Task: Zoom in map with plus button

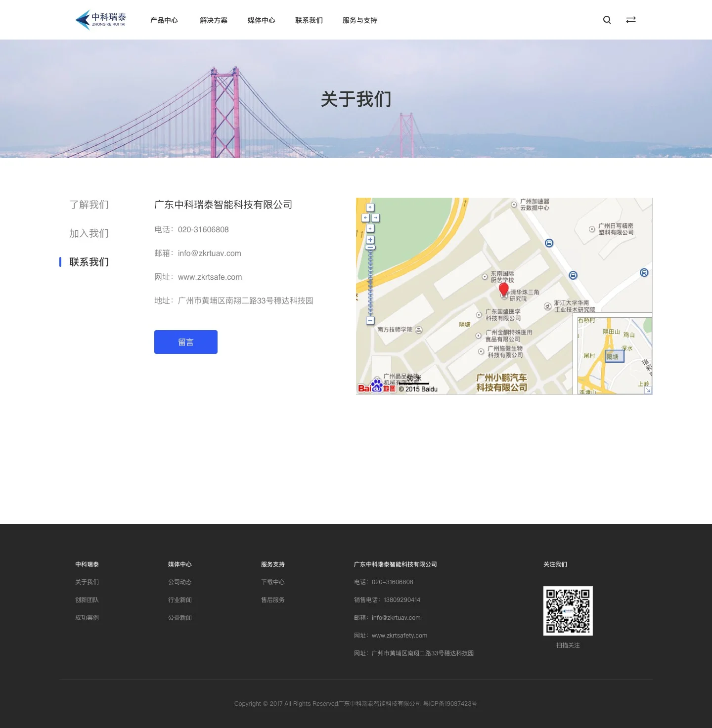Action: [370, 240]
